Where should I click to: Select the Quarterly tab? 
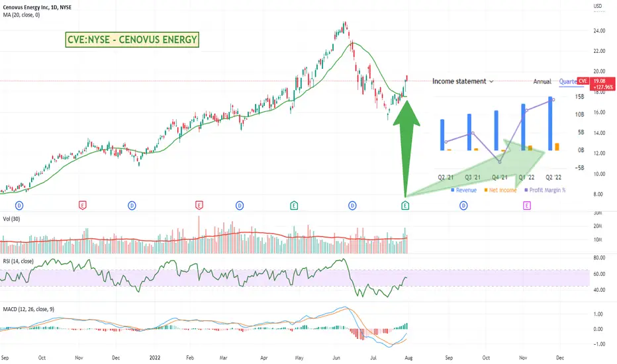(x=568, y=81)
